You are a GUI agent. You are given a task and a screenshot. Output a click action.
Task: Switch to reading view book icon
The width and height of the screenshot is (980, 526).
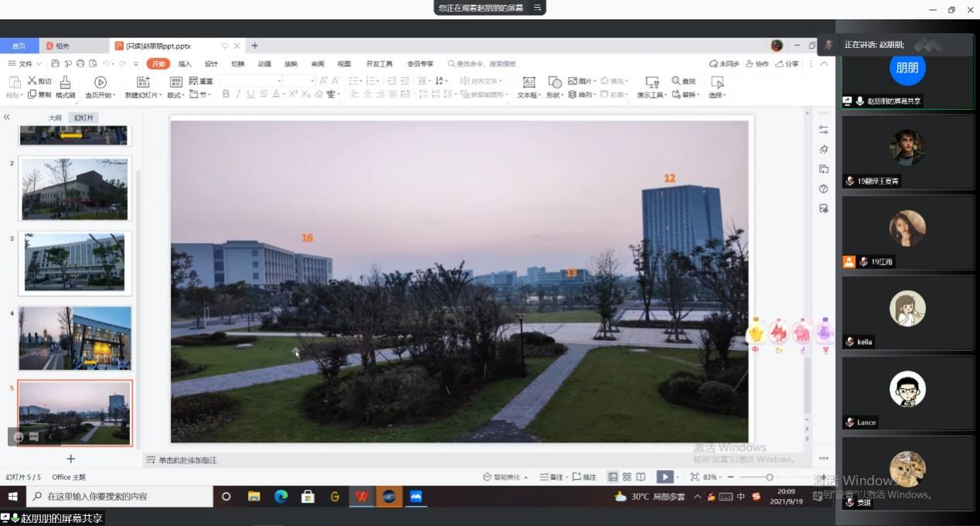coord(640,477)
